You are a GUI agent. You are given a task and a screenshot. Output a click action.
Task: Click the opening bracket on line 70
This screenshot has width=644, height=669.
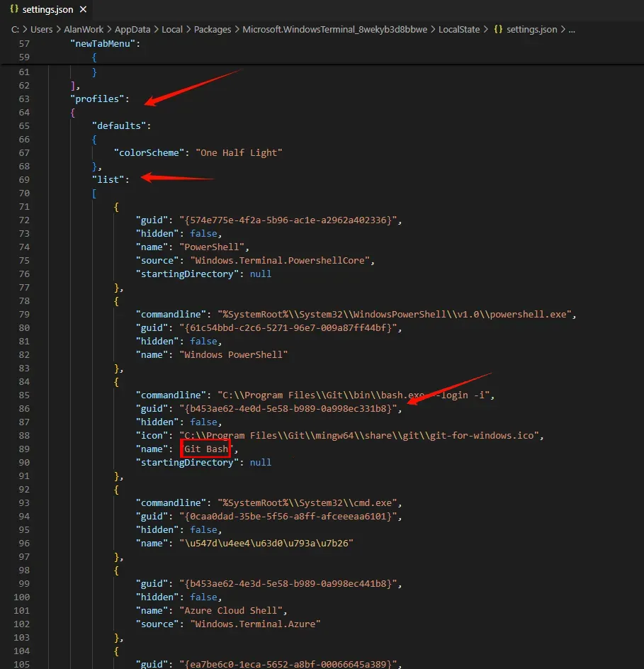94,193
